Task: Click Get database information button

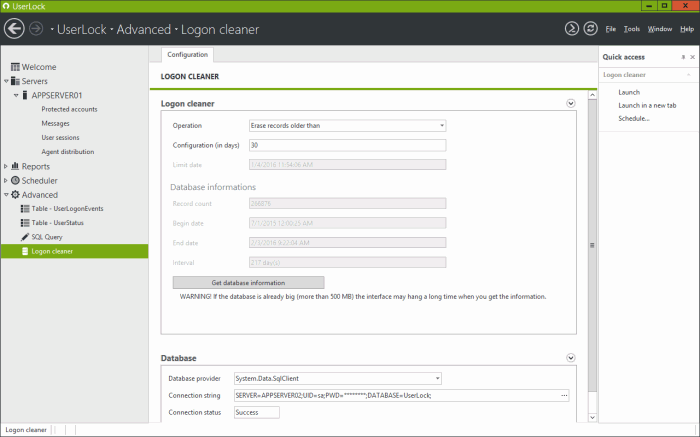Action: point(248,283)
